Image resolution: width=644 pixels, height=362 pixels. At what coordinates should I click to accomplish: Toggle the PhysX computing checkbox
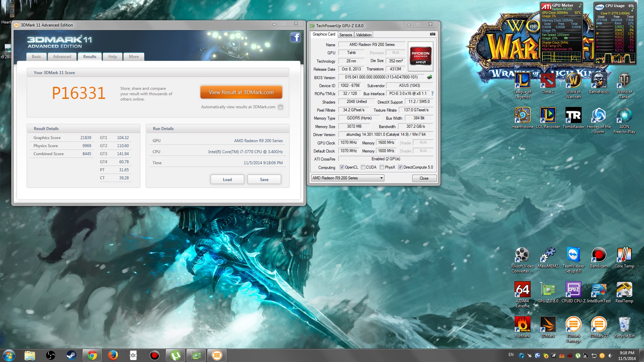(382, 167)
